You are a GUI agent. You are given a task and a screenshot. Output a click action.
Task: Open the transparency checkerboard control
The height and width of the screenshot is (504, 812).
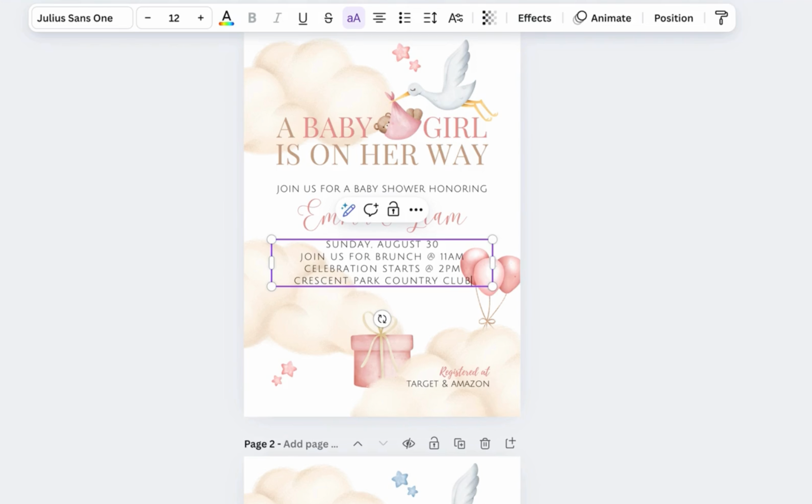(489, 18)
